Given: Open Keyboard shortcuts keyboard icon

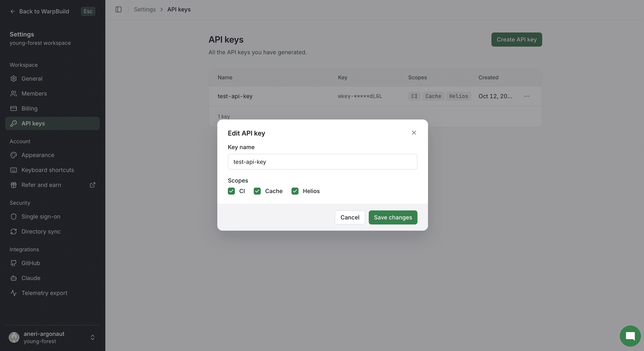Looking at the screenshot, I should (14, 170).
